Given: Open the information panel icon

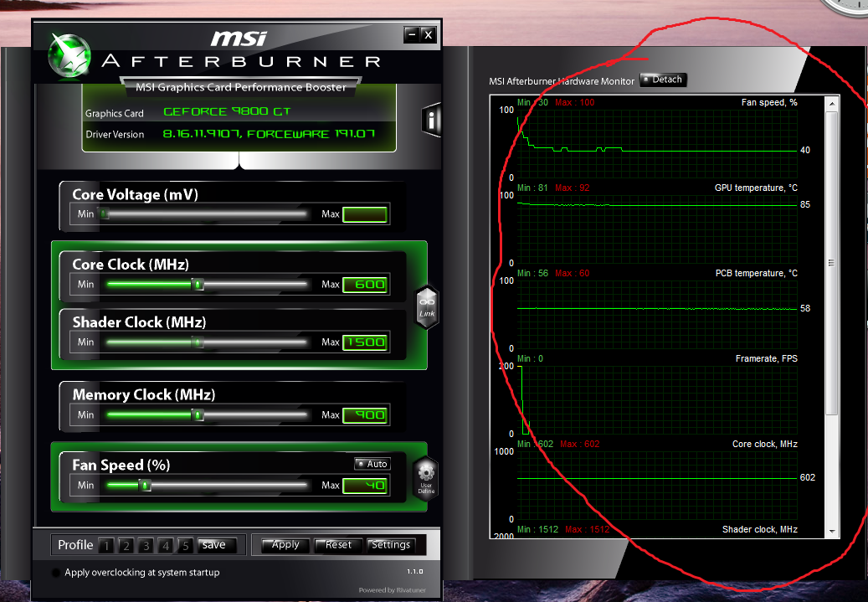Looking at the screenshot, I should [x=431, y=119].
